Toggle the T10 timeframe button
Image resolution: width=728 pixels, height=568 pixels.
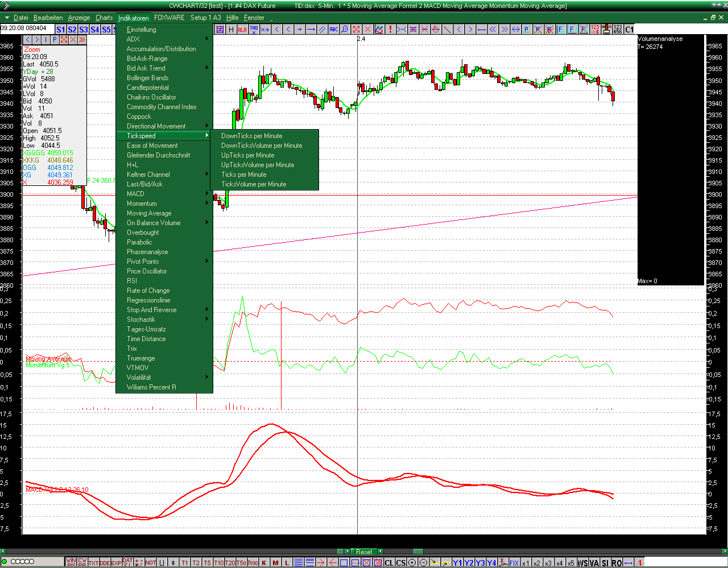(x=218, y=563)
